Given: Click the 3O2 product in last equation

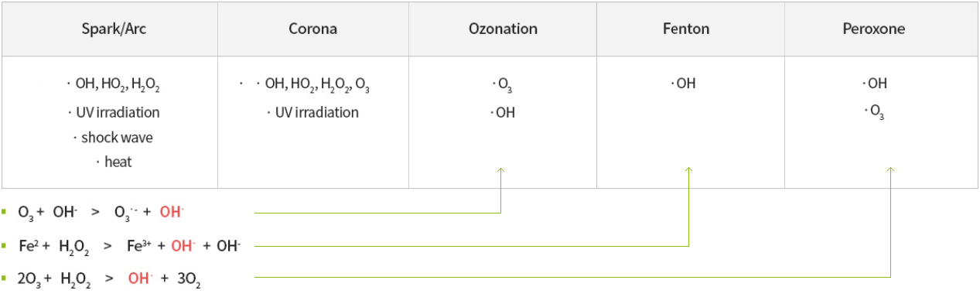Looking at the screenshot, I should [x=189, y=279].
